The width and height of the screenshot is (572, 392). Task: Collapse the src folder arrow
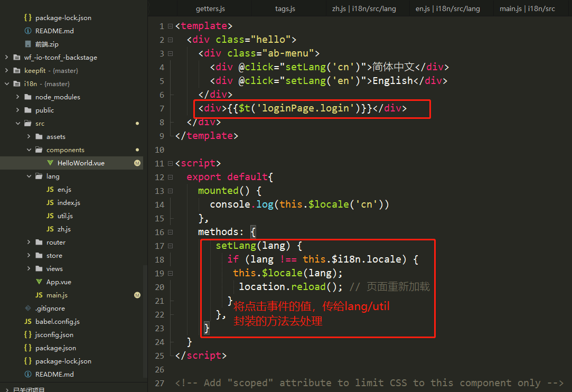(17, 124)
